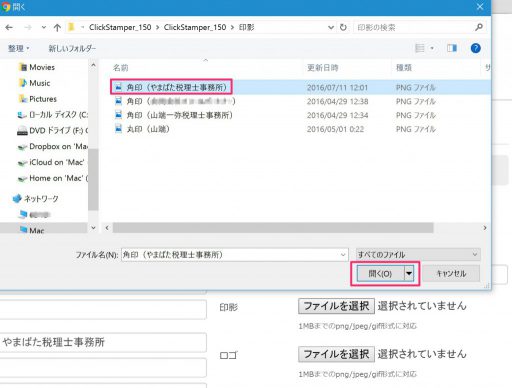Screen dimensions: 512x388
Task: Click sidebar scrollbar down arrow
Action: (93, 228)
